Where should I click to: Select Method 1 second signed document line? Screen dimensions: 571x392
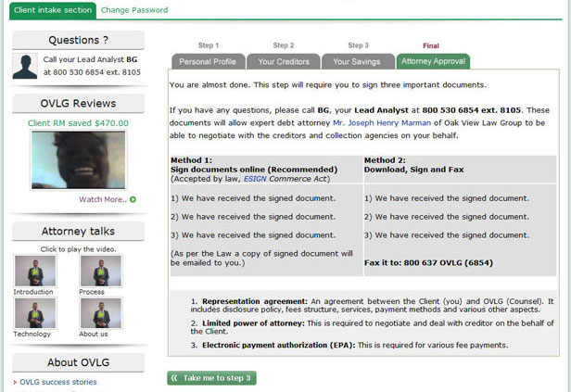click(253, 217)
